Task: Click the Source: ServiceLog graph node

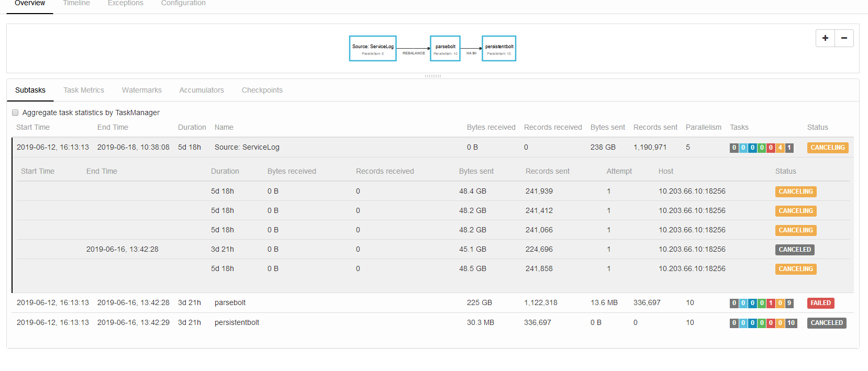Action: pos(373,48)
